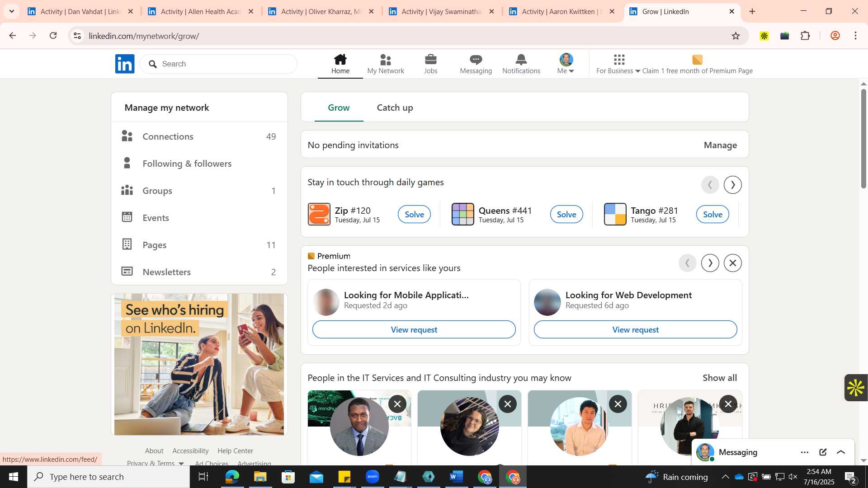Open the Home navigation icon
868x488 pixels.
click(340, 64)
